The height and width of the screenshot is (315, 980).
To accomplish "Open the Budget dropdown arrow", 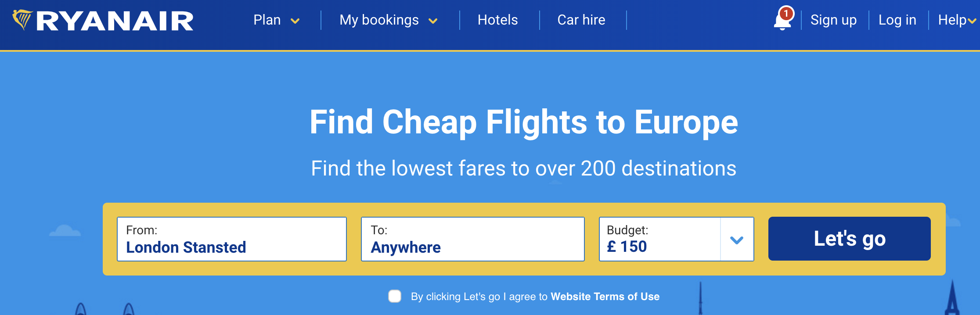I will (736, 240).
